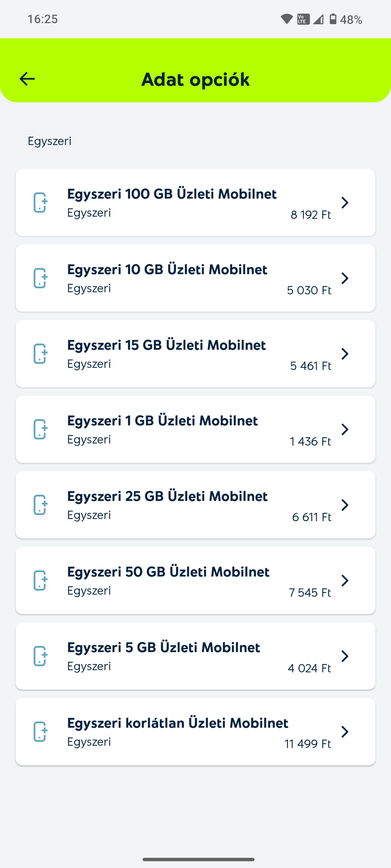391x868 pixels.
Task: Choose Egyszeri 25 GB Üzleti Mobilnet
Action: pyautogui.click(x=167, y=496)
